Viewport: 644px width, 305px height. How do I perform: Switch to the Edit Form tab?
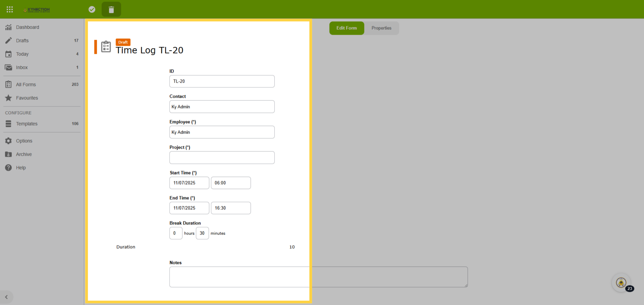coord(347,28)
